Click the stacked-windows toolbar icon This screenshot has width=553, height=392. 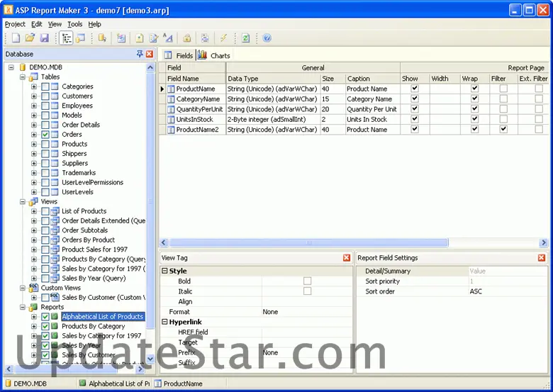[205, 38]
